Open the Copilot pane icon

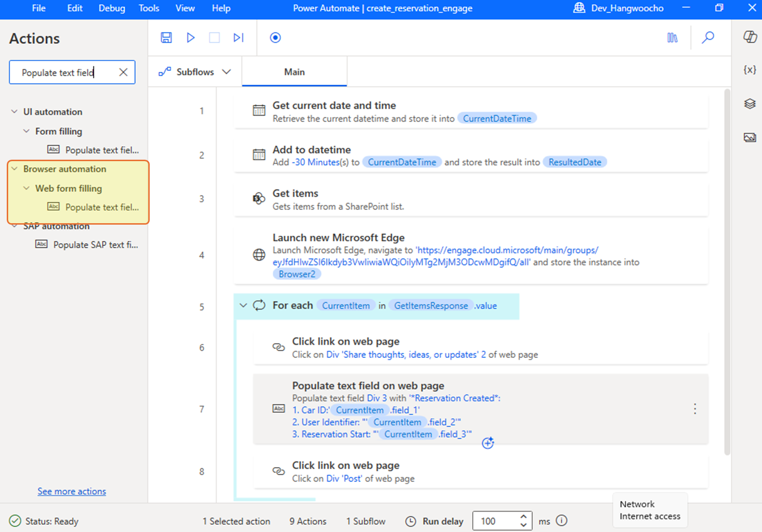(x=750, y=37)
